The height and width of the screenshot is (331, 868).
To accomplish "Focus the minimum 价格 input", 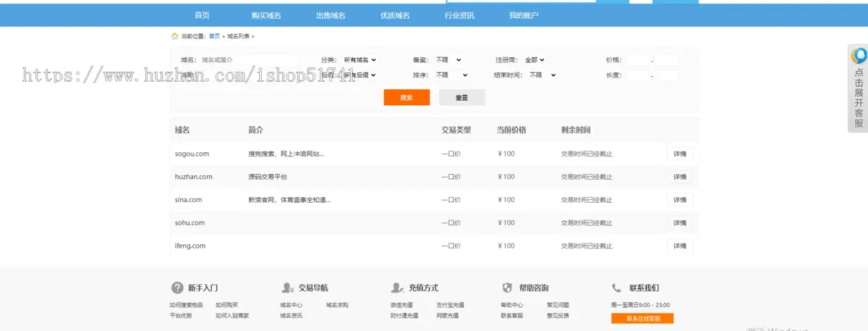I will pos(638,60).
